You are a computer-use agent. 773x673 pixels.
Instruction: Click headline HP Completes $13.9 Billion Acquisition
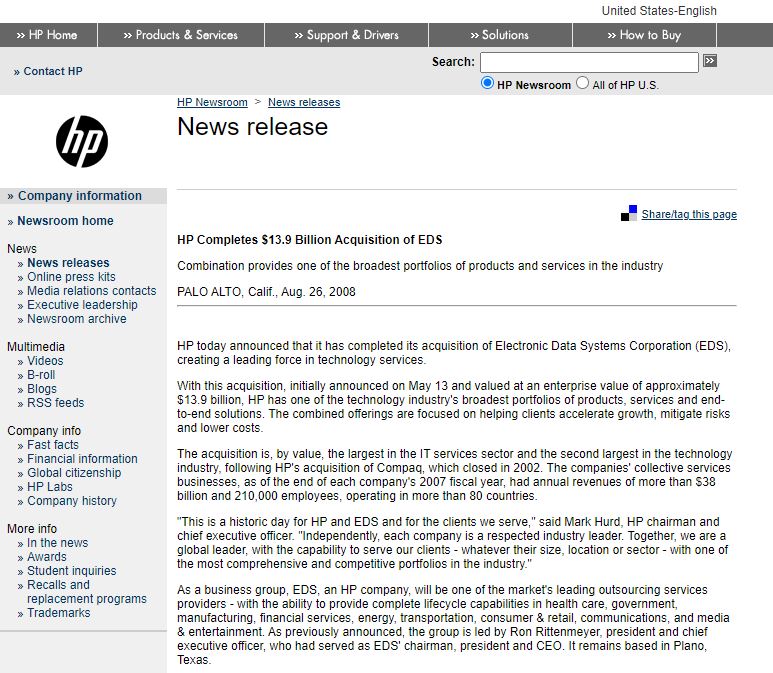[310, 240]
